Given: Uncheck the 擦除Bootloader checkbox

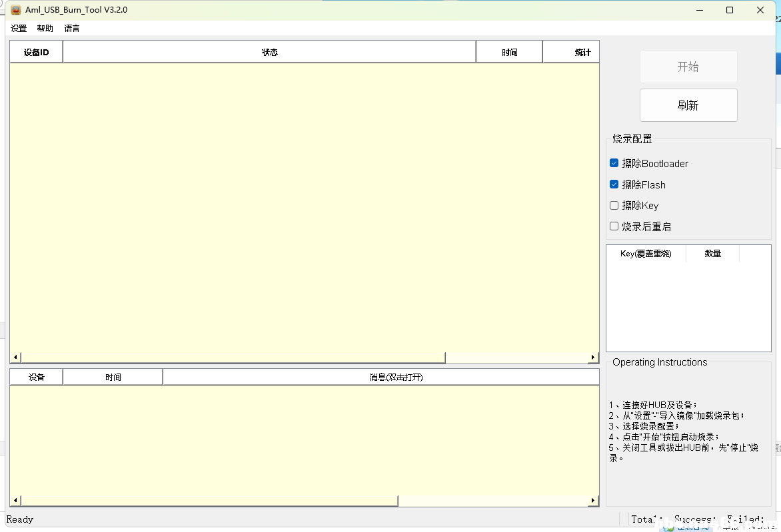Looking at the screenshot, I should 614,163.
